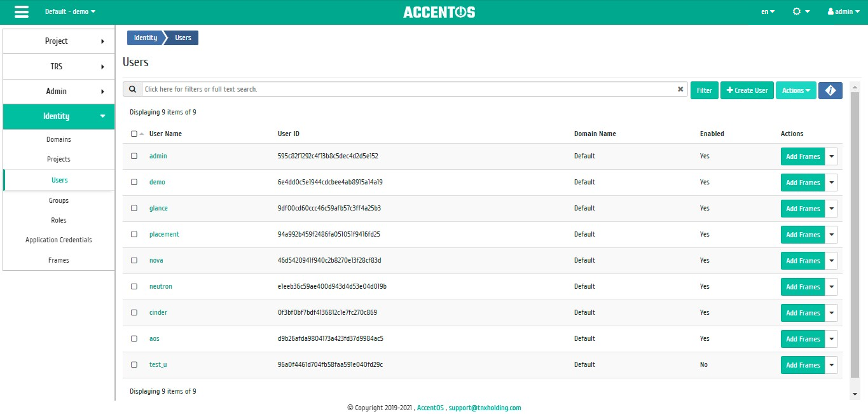
Task: Open the info help button
Action: pyautogui.click(x=830, y=90)
